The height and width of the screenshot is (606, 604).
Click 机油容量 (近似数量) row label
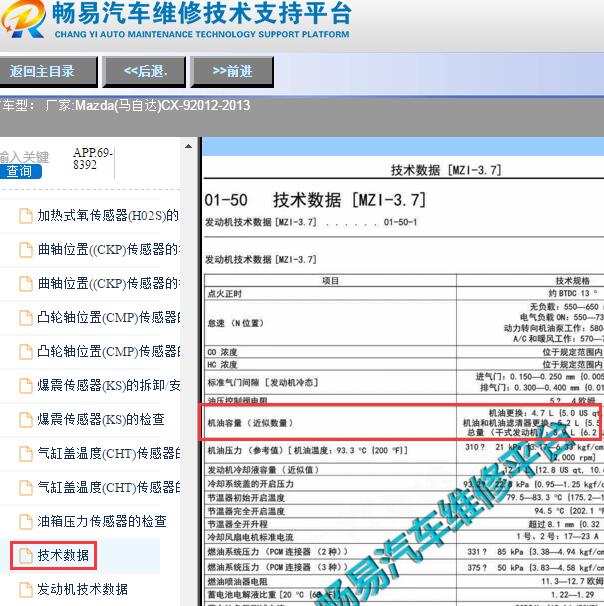point(250,423)
